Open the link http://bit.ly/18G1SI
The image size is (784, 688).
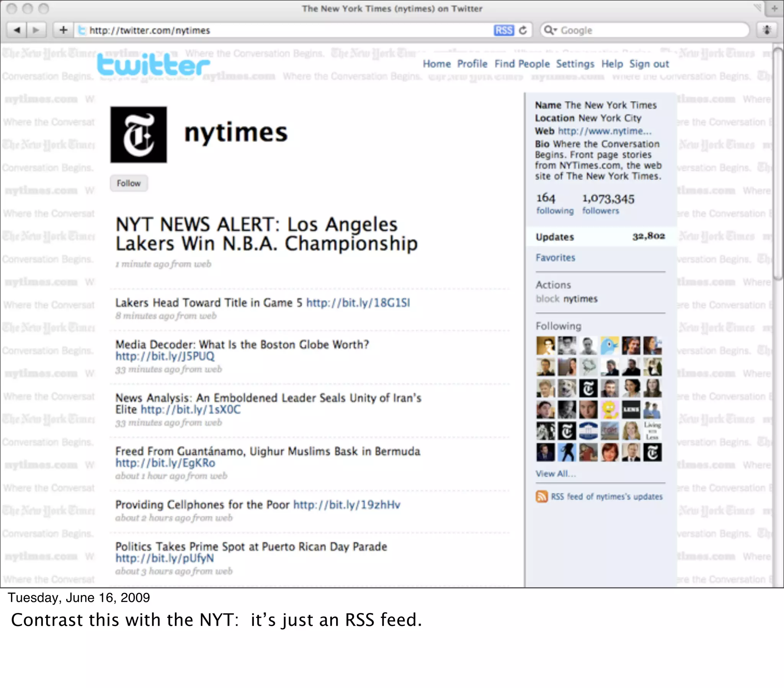pos(358,303)
